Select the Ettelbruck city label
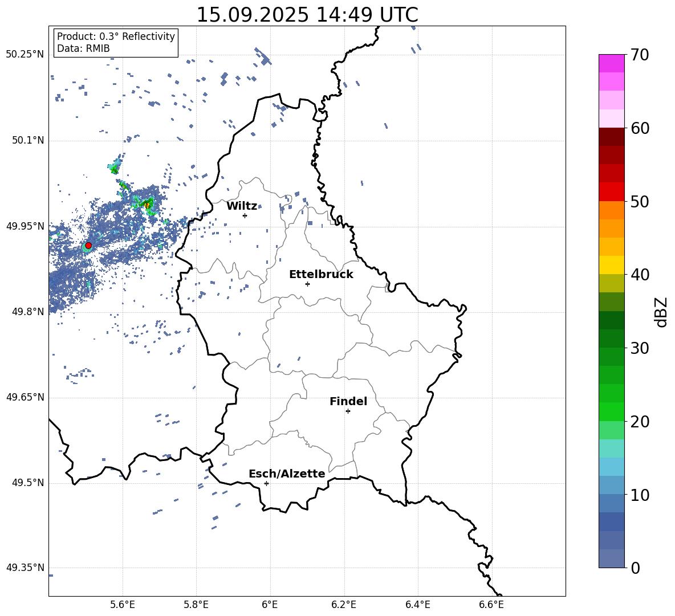Viewport: 675px width, 616px height. click(321, 275)
